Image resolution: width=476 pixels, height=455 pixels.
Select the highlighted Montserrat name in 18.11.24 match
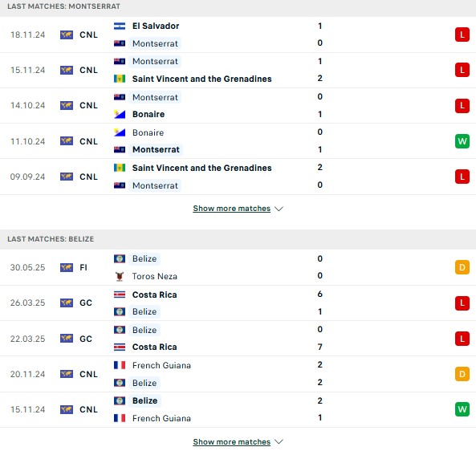coord(155,43)
